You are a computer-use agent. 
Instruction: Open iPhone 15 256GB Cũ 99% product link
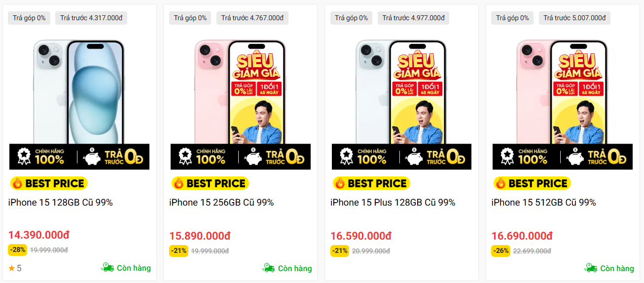click(x=221, y=203)
